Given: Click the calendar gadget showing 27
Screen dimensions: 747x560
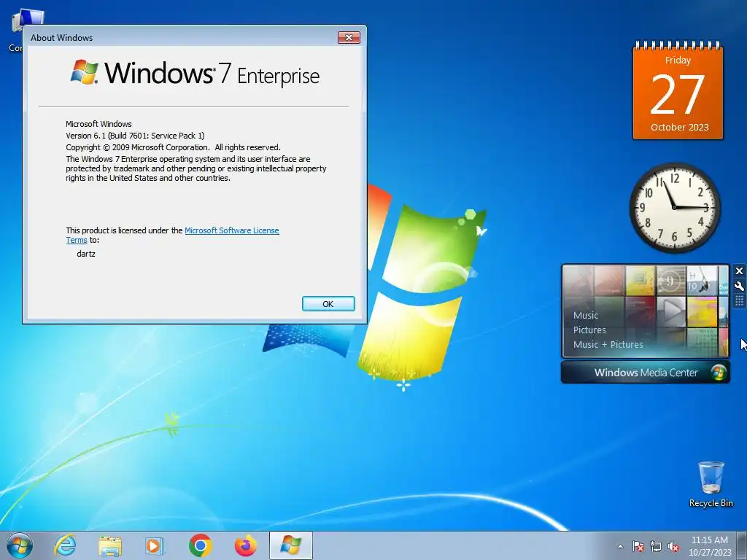Looking at the screenshot, I should tap(678, 90).
